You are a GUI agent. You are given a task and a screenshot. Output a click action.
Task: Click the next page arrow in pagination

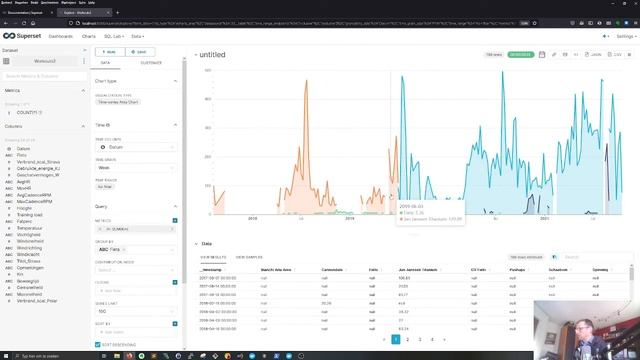coord(444,339)
